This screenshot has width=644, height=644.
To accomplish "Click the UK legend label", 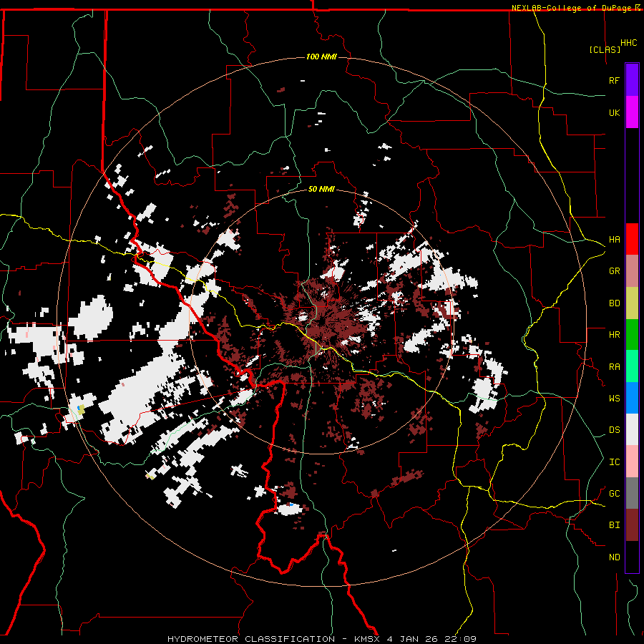I will tap(614, 112).
